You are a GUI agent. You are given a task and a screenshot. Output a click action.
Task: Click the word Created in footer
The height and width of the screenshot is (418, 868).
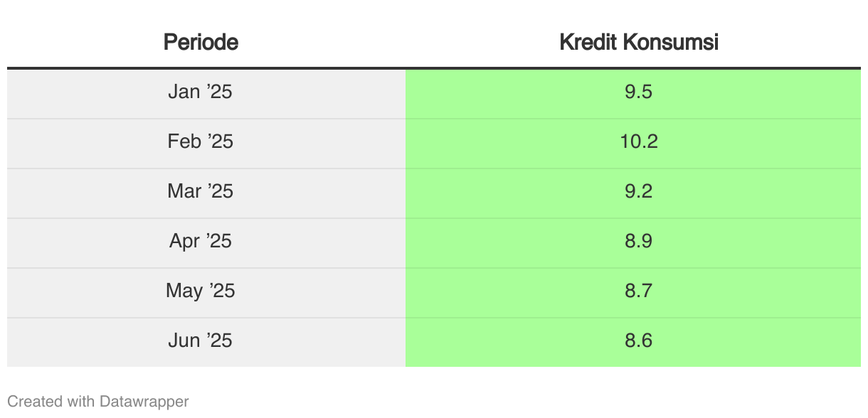(36, 402)
